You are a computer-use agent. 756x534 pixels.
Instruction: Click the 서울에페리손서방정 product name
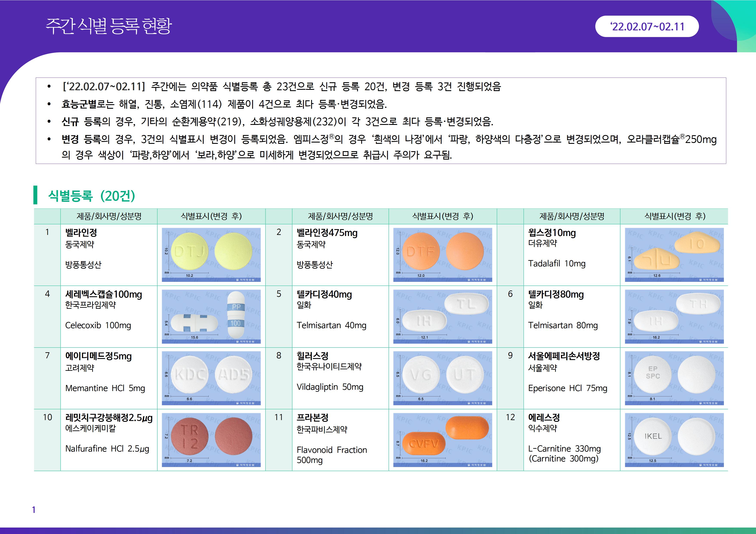tap(564, 356)
